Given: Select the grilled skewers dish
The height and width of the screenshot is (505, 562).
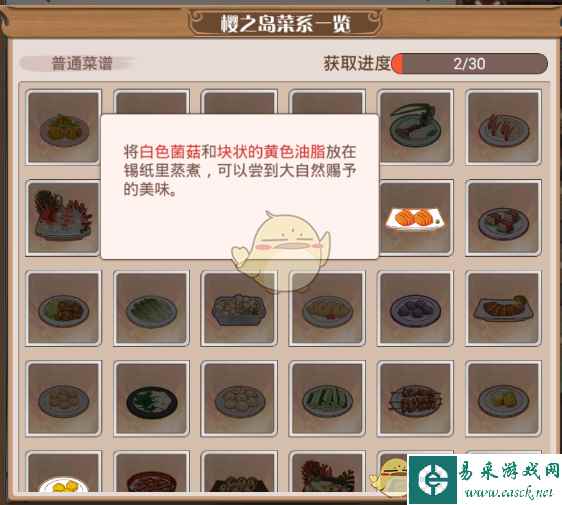Looking at the screenshot, I should coord(415,399).
